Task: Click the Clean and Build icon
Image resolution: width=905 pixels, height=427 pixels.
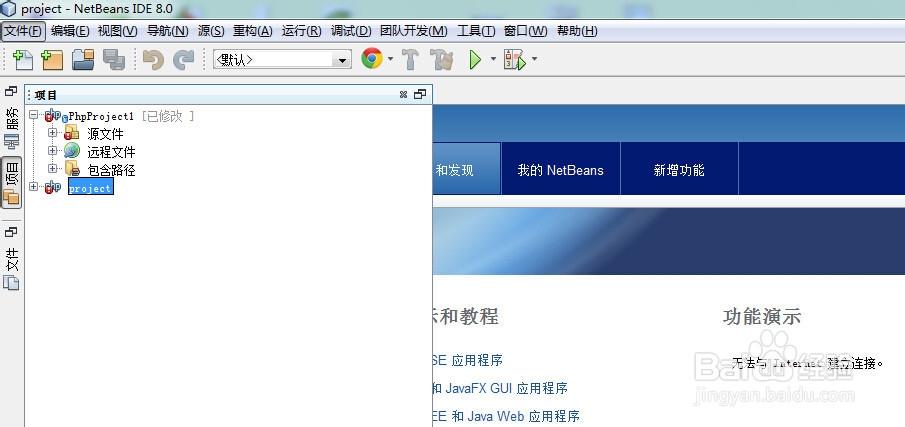Action: pyautogui.click(x=442, y=59)
